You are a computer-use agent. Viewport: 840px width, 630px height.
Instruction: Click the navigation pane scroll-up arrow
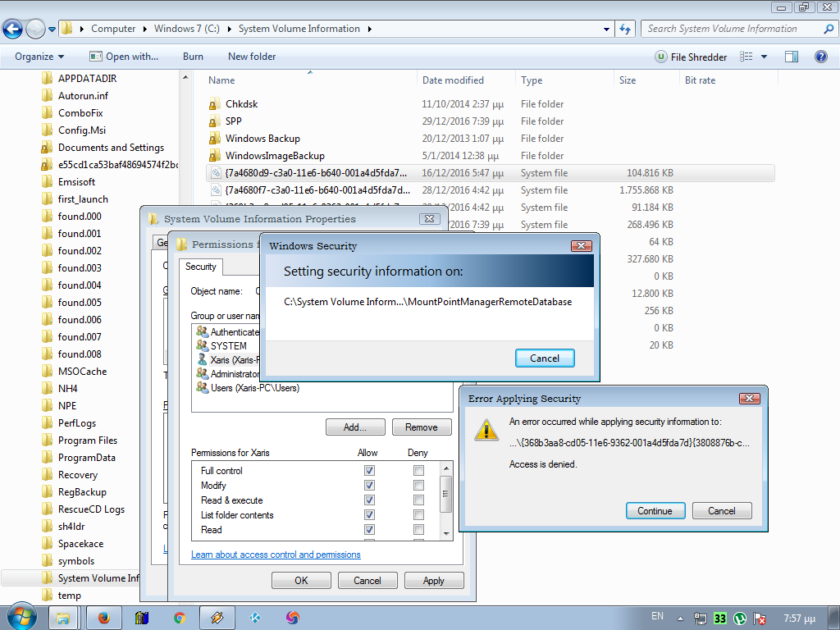click(x=185, y=78)
